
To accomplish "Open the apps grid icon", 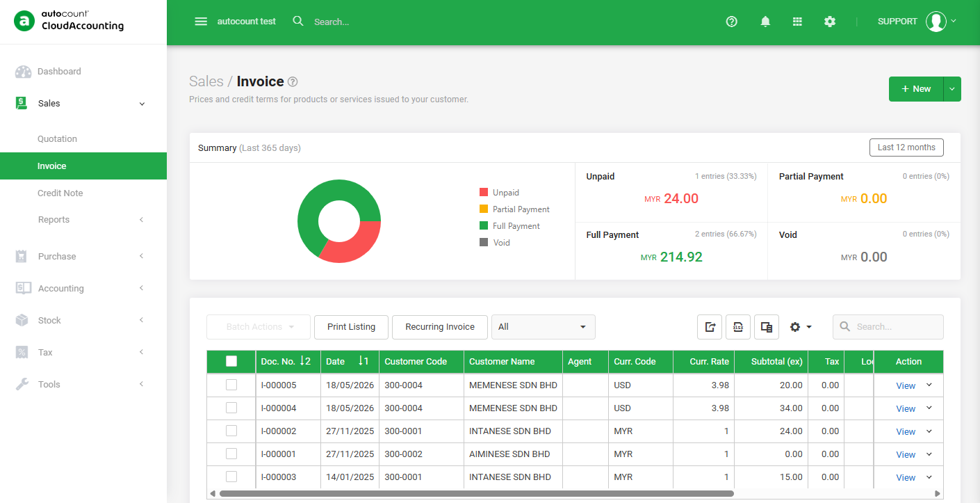I will pyautogui.click(x=797, y=22).
